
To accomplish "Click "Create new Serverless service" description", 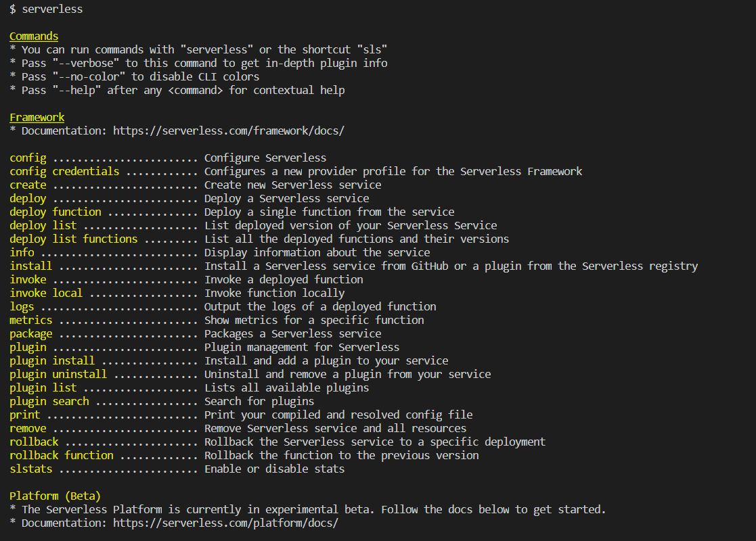I will 292,185.
